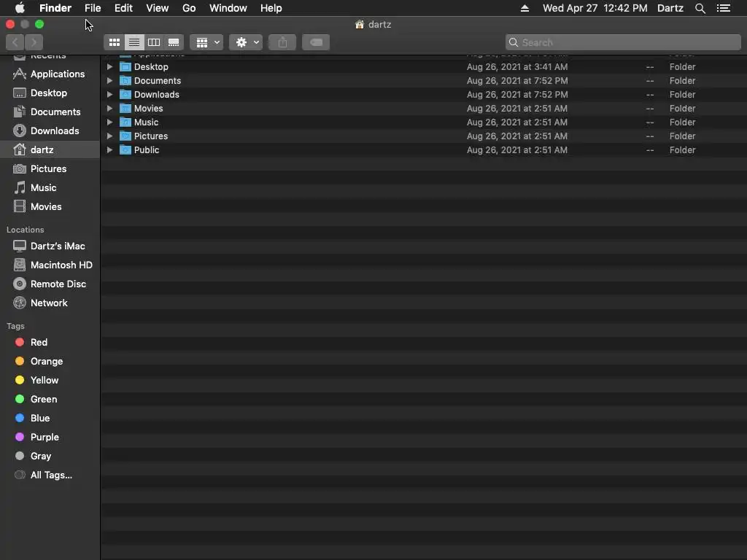Show All Tags in sidebar

pos(50,475)
